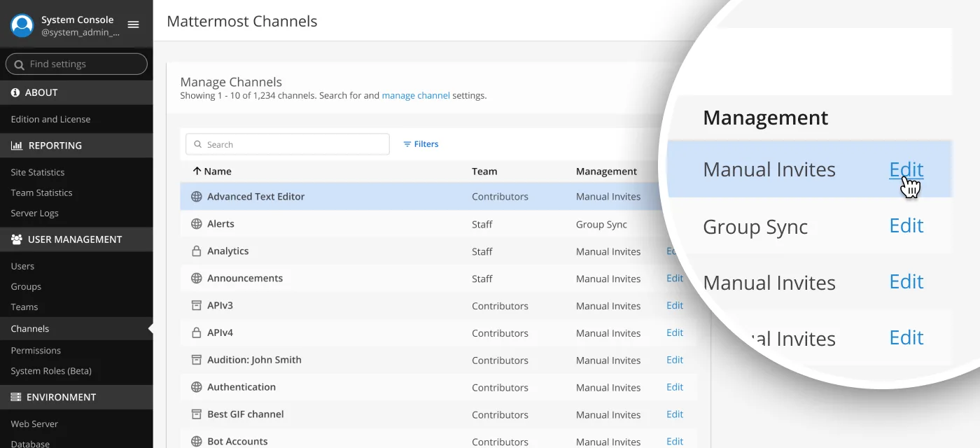This screenshot has height=448, width=980.
Task: Focus the channel Search input
Action: [287, 144]
